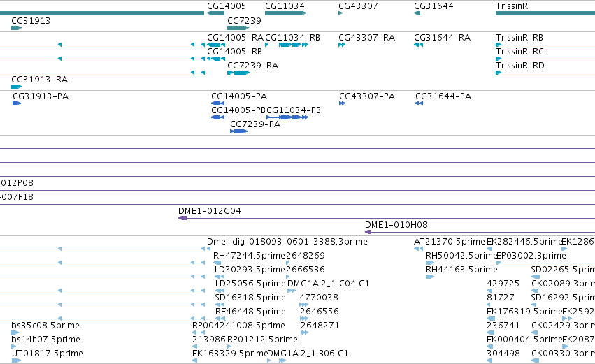Click the CG7239-RA transcript glyph
The width and height of the screenshot is (595, 364).
pyautogui.click(x=238, y=73)
